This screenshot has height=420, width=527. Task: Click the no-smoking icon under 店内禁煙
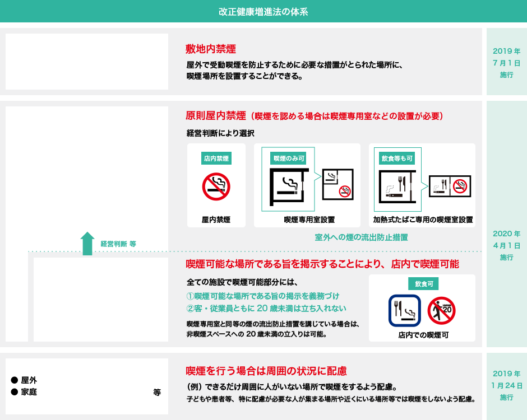(x=216, y=186)
